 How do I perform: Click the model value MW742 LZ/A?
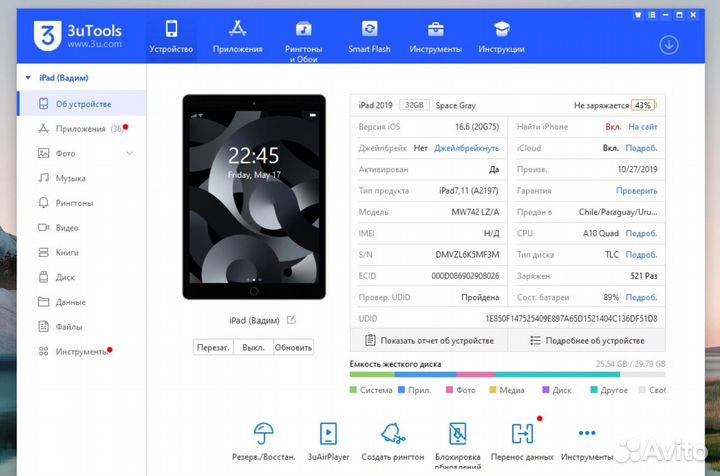click(x=475, y=212)
